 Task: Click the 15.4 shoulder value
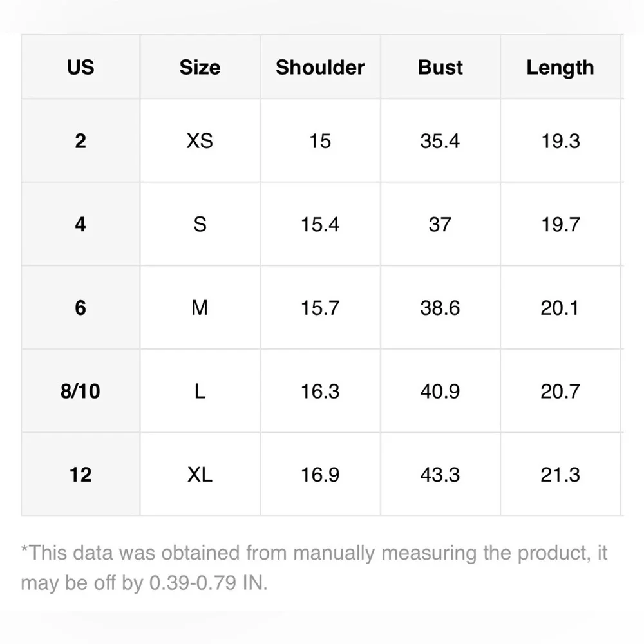pyautogui.click(x=320, y=224)
